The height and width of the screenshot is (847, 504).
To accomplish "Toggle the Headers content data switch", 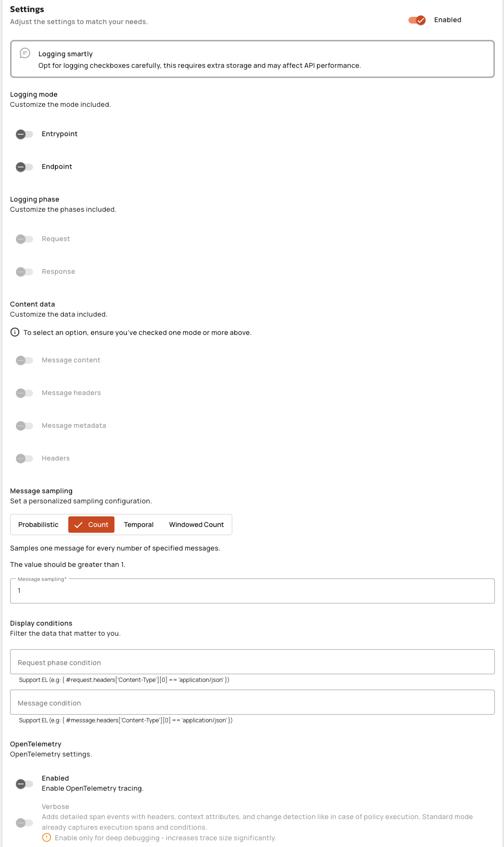I will tap(24, 459).
